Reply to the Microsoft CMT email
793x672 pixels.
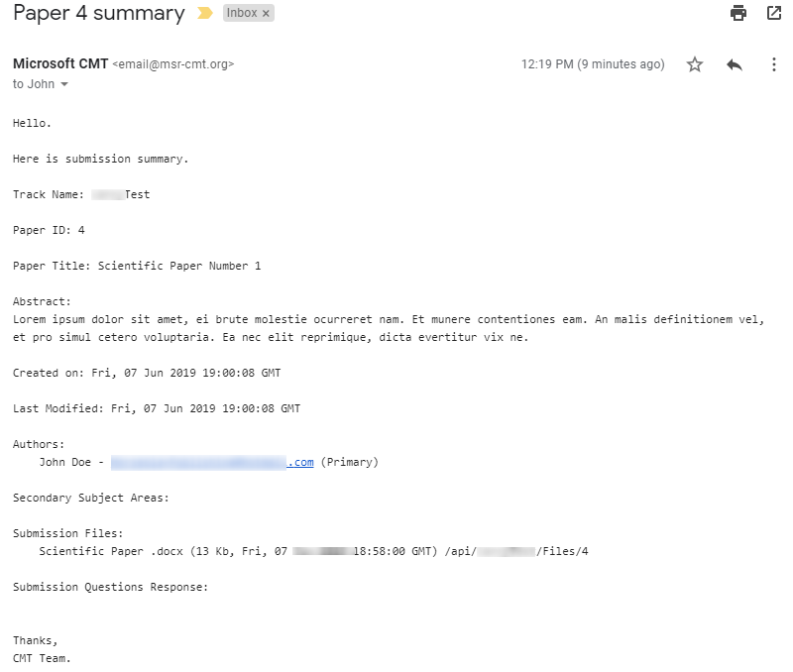[734, 63]
